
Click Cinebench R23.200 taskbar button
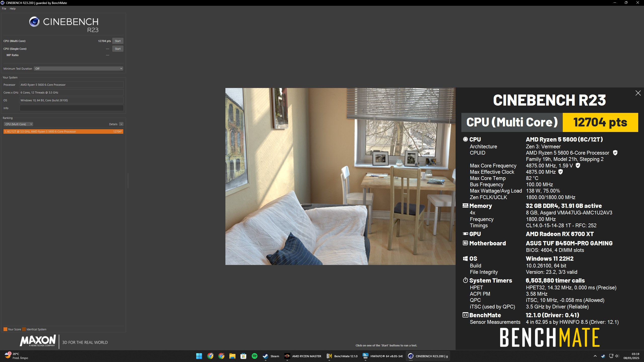[428, 356]
